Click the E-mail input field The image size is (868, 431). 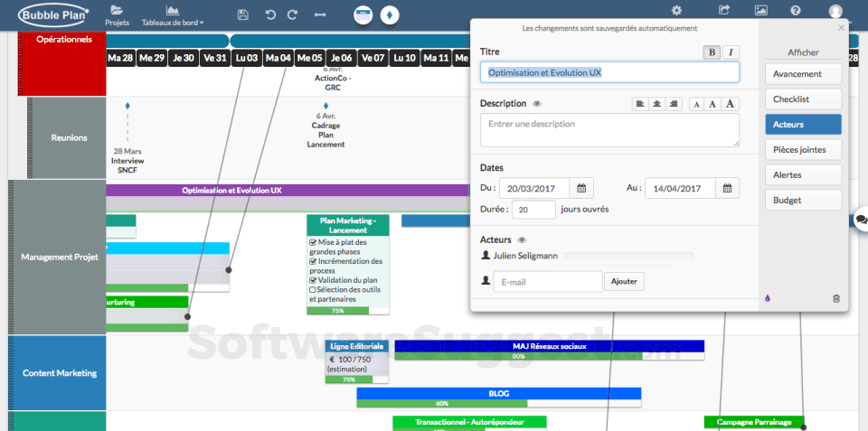point(547,282)
